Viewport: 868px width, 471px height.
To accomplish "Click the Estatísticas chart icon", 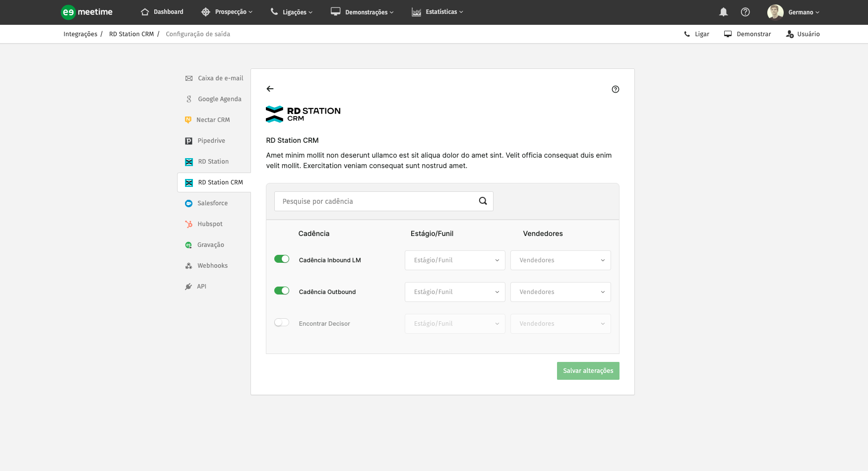I will (x=416, y=12).
